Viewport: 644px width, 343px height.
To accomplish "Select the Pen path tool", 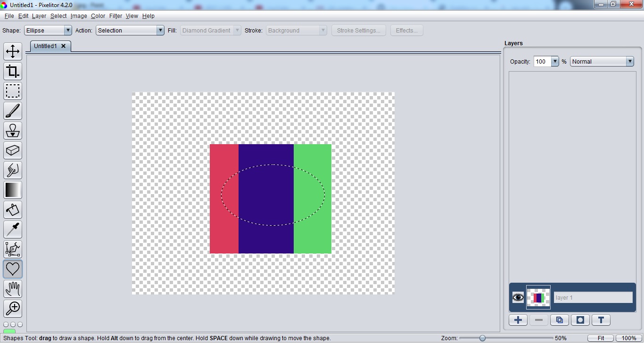I will pos(13,249).
